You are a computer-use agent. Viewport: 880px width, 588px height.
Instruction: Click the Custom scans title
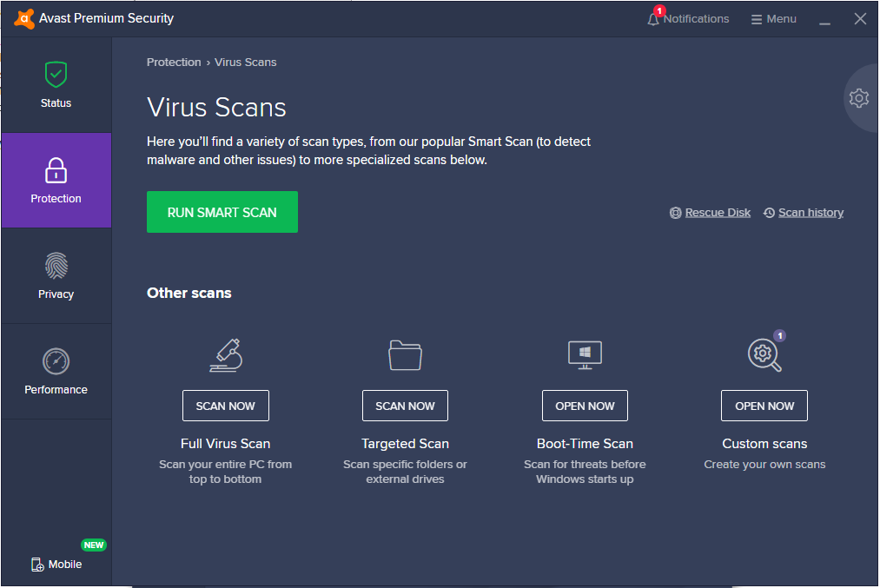(764, 444)
